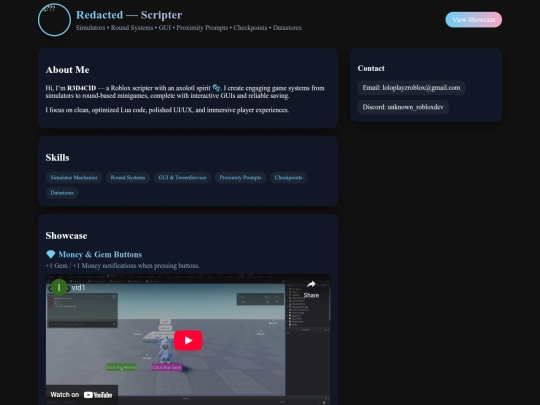Select the Checkpoints skill tag
This screenshot has width=540, height=405.
(x=288, y=178)
